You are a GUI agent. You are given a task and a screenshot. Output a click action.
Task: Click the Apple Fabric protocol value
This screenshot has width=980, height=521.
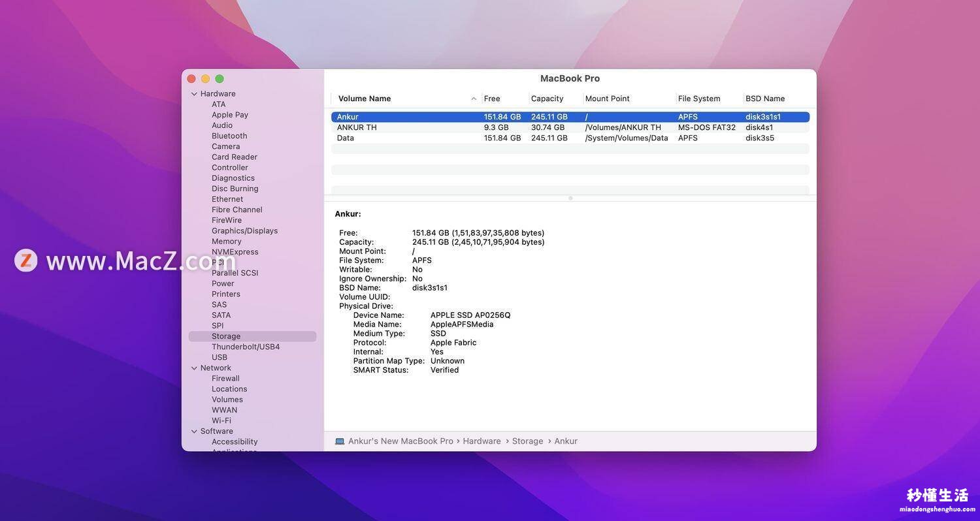[453, 343]
